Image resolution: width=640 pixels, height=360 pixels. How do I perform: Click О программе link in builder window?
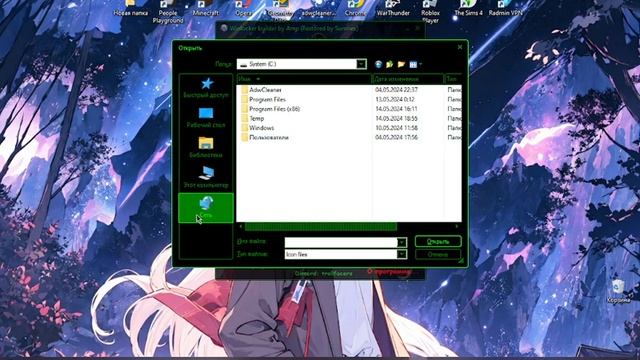tap(390, 272)
